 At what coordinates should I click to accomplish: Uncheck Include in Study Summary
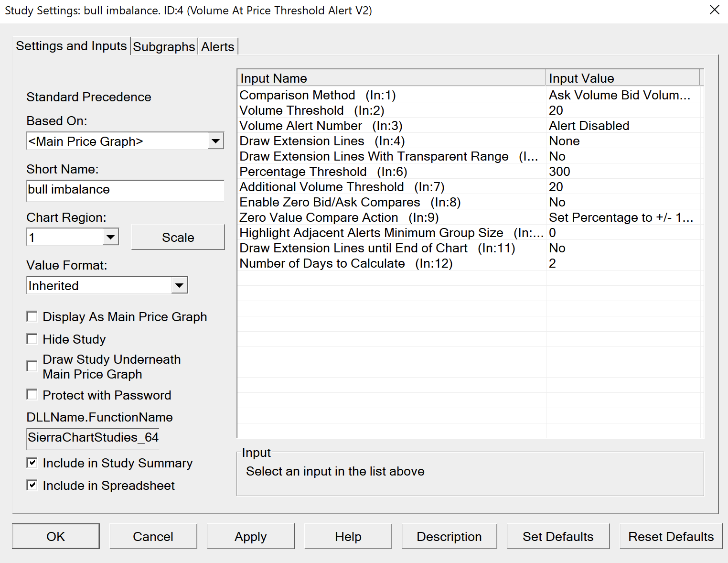click(x=32, y=462)
